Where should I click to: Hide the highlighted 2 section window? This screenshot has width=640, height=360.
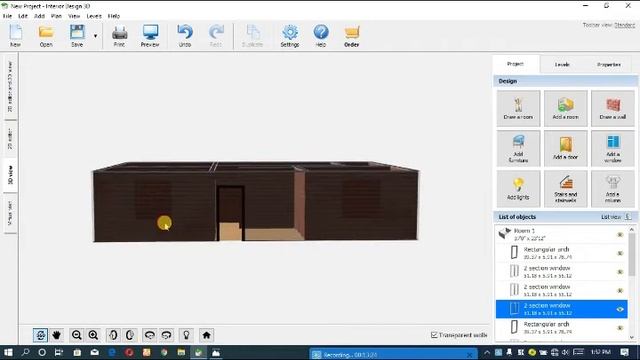pos(620,309)
